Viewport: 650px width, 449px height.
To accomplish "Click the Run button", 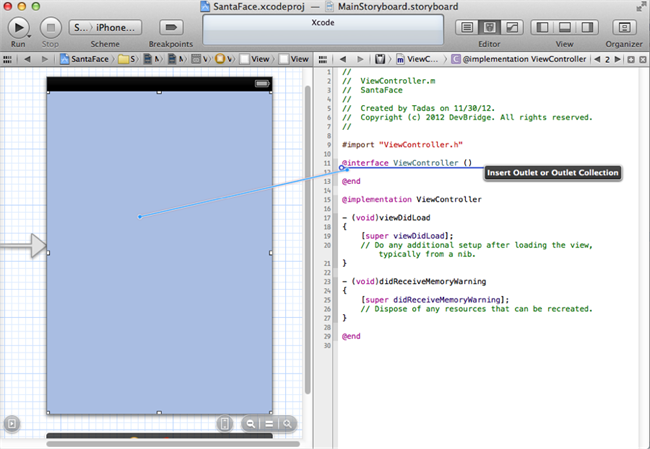I will (18, 28).
